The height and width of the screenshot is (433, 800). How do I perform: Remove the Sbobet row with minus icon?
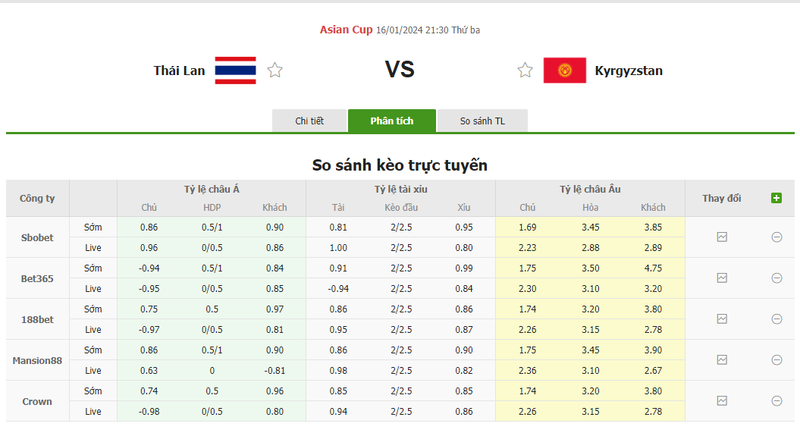point(776,237)
